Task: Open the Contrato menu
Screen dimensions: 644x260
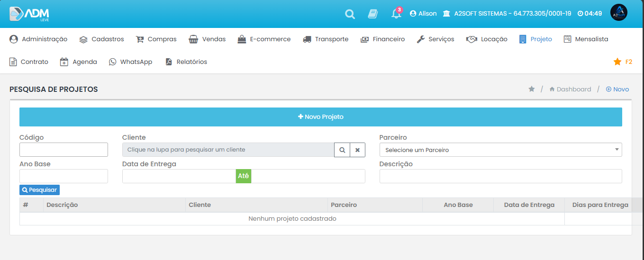Action: click(x=29, y=62)
